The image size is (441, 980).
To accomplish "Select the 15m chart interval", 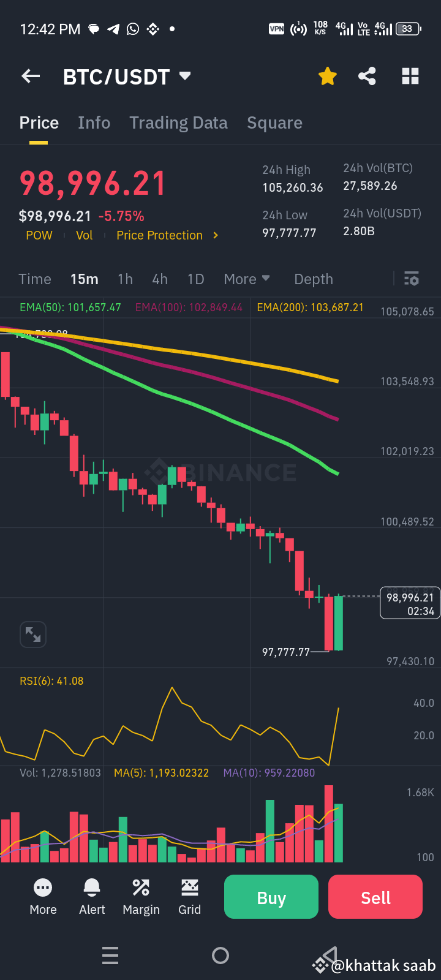I will pyautogui.click(x=85, y=279).
